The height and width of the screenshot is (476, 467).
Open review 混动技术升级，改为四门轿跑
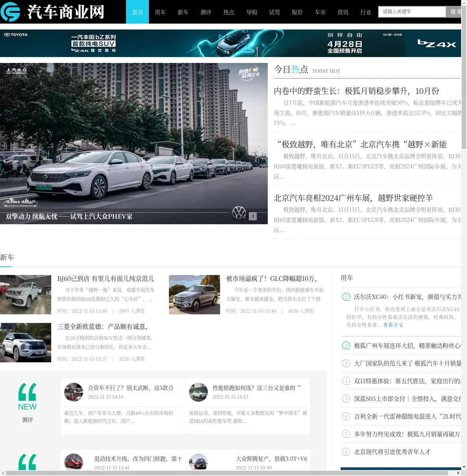(138, 459)
